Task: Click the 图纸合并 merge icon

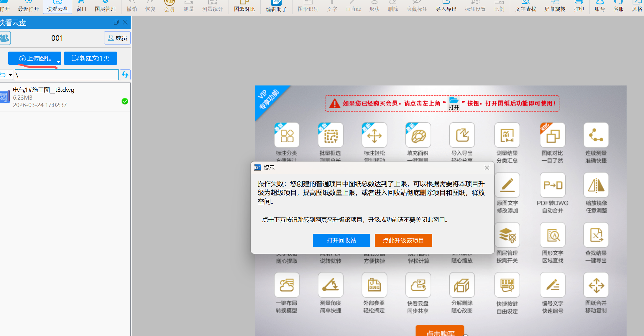Action: tap(596, 285)
